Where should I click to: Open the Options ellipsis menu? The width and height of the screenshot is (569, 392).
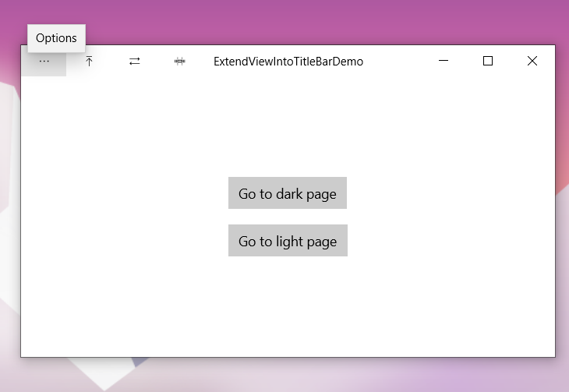coord(44,61)
